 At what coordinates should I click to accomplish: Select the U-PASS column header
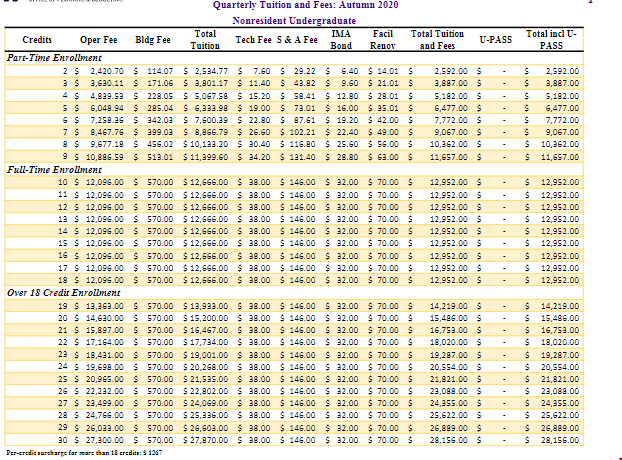(495, 41)
